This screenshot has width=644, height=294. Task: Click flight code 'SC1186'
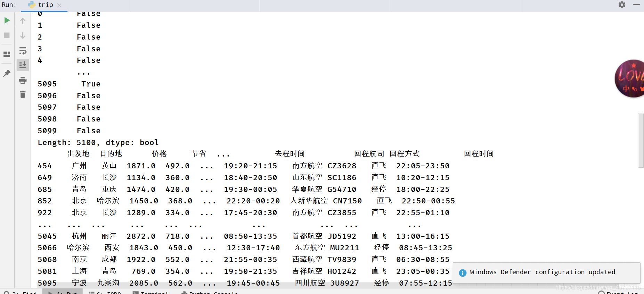coord(342,178)
